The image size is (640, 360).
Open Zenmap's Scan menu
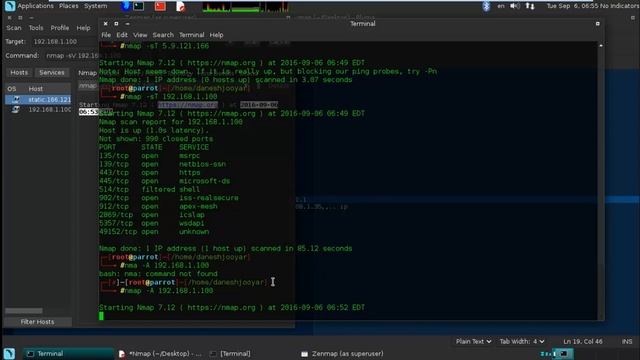[13, 28]
